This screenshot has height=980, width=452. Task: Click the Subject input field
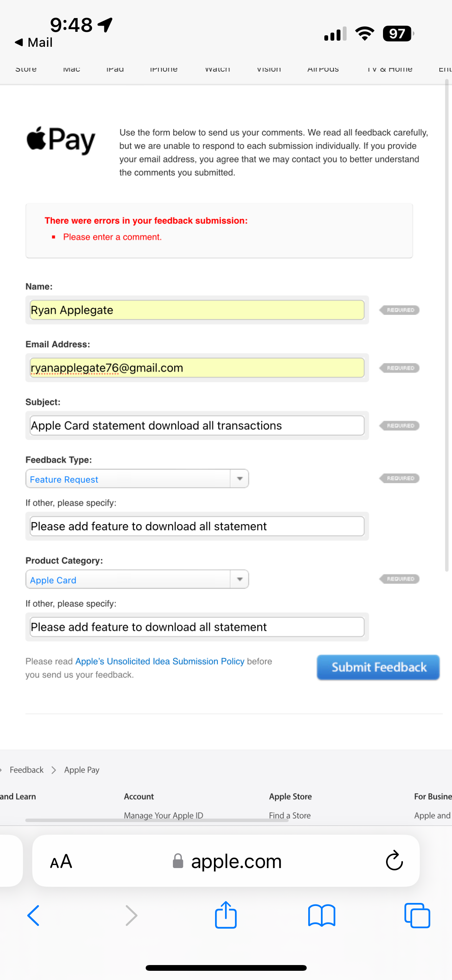197,425
